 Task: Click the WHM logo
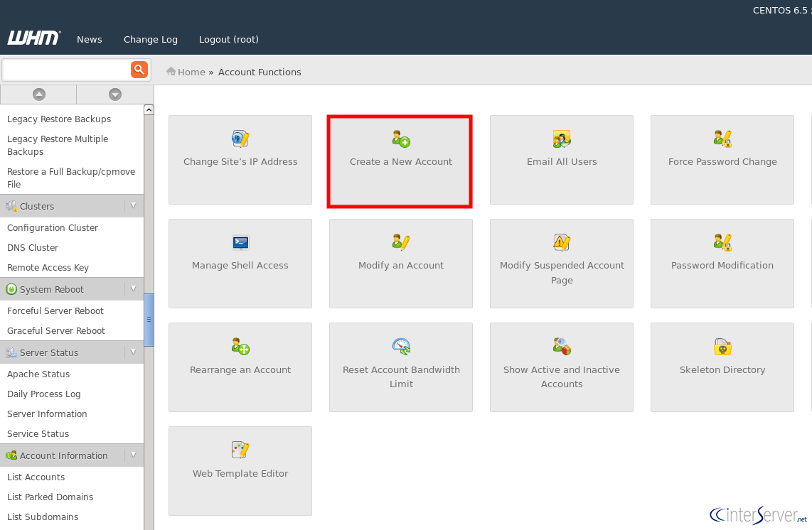[33, 38]
